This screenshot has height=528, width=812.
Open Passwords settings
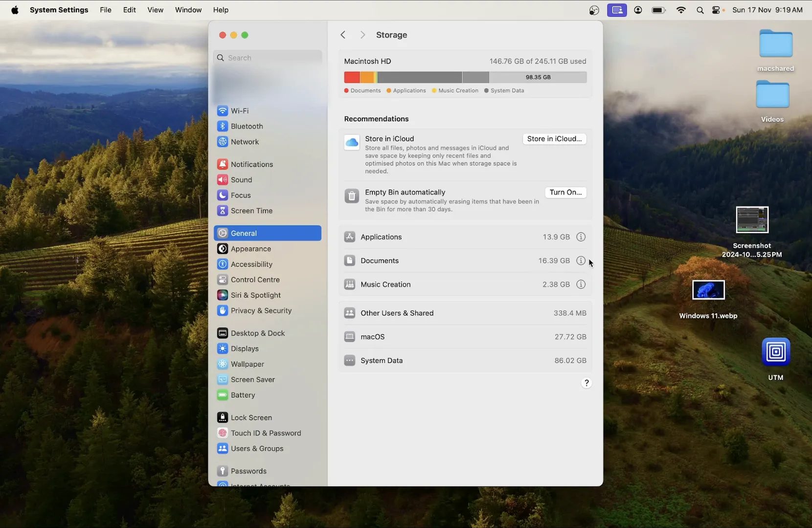[267, 471]
